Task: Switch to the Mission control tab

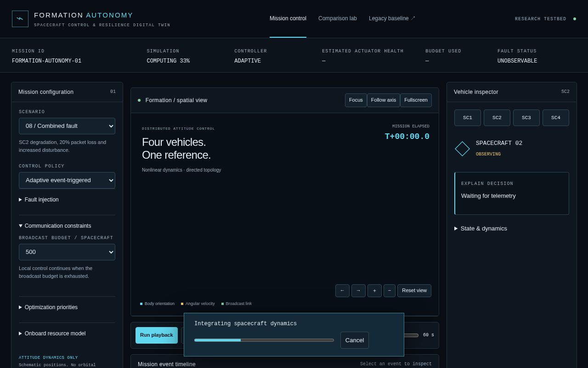Action: (288, 18)
